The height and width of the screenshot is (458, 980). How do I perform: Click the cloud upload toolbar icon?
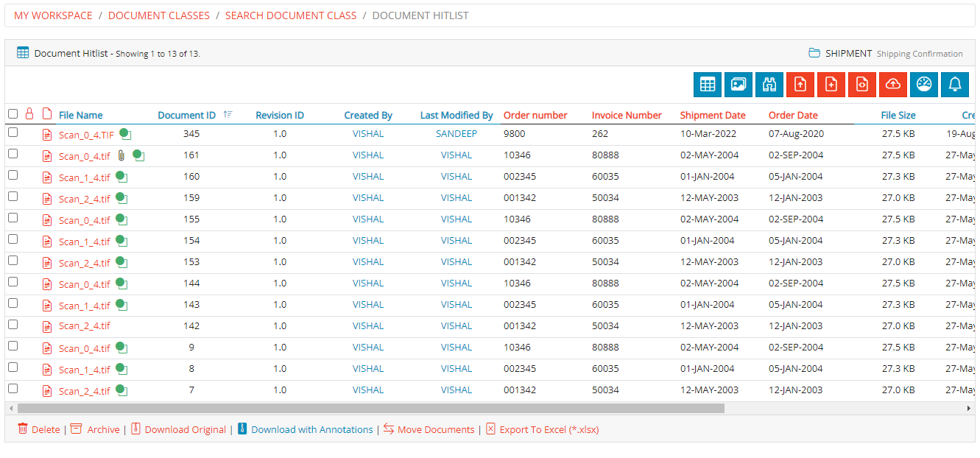[892, 85]
